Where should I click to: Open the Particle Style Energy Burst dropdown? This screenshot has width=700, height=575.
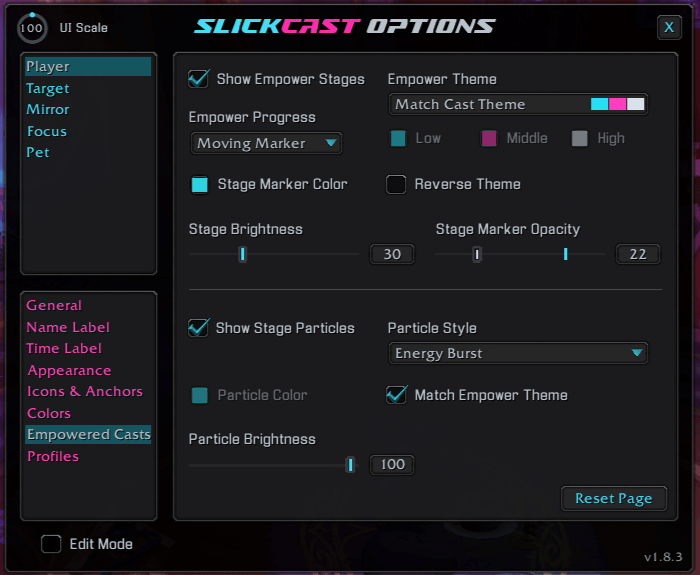[518, 354]
